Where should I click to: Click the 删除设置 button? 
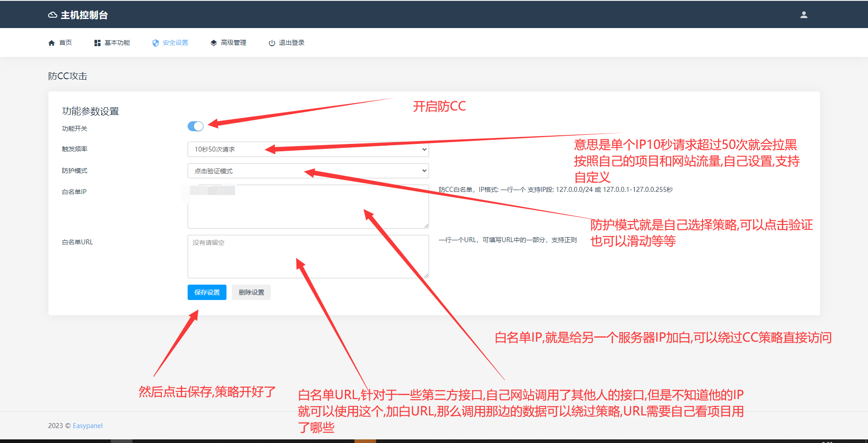(251, 292)
